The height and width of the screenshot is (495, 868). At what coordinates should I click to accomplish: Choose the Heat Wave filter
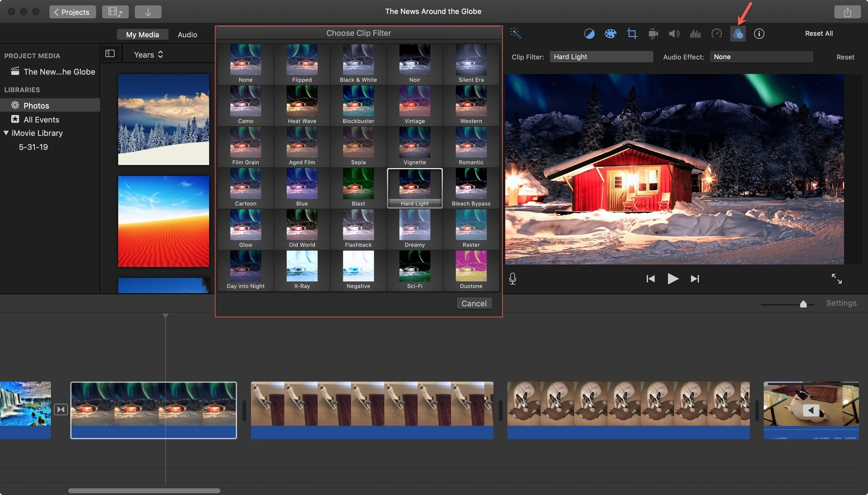[302, 105]
